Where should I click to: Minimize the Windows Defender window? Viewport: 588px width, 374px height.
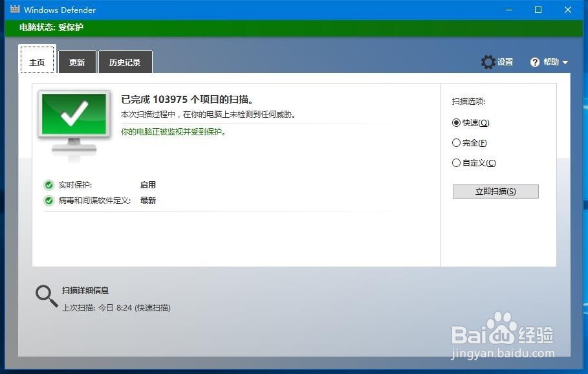pyautogui.click(x=509, y=10)
